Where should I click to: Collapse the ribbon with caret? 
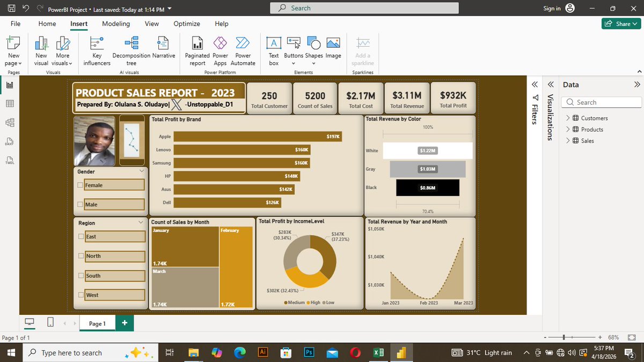(x=638, y=72)
